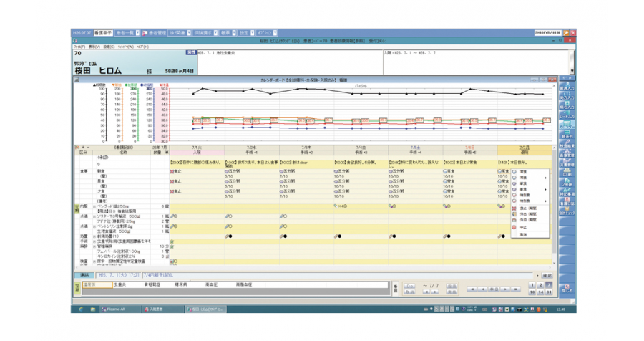Open the ウィンドウ(W) menu

(x=126, y=47)
